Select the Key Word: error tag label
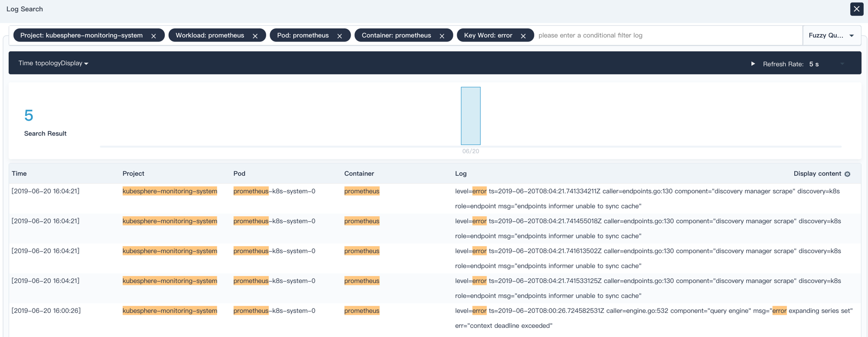 click(x=488, y=35)
